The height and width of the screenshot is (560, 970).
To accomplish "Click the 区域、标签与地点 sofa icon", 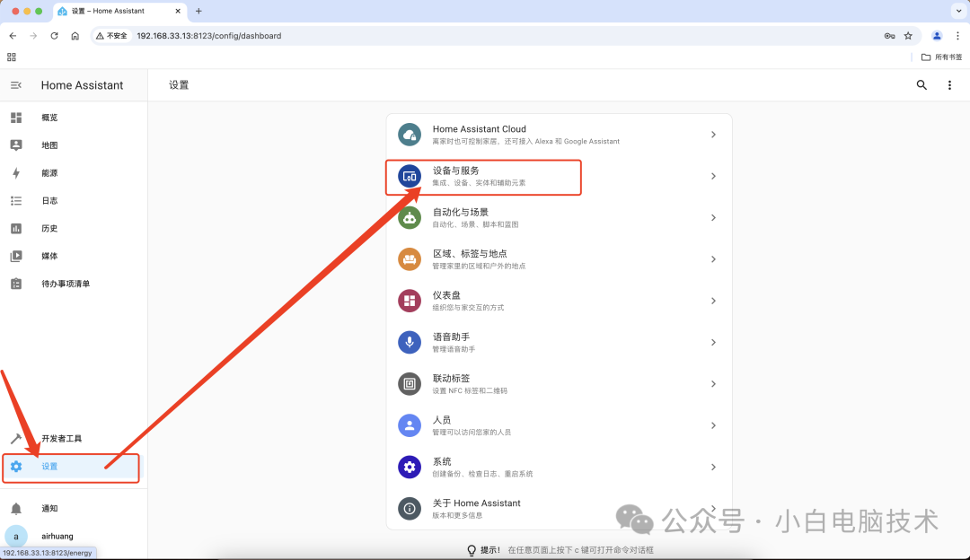I will [x=410, y=259].
